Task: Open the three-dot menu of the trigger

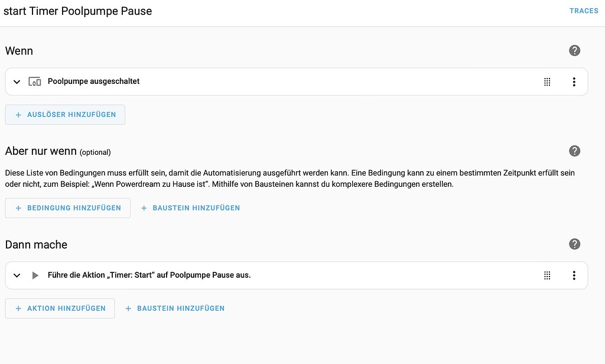Action: pos(574,82)
